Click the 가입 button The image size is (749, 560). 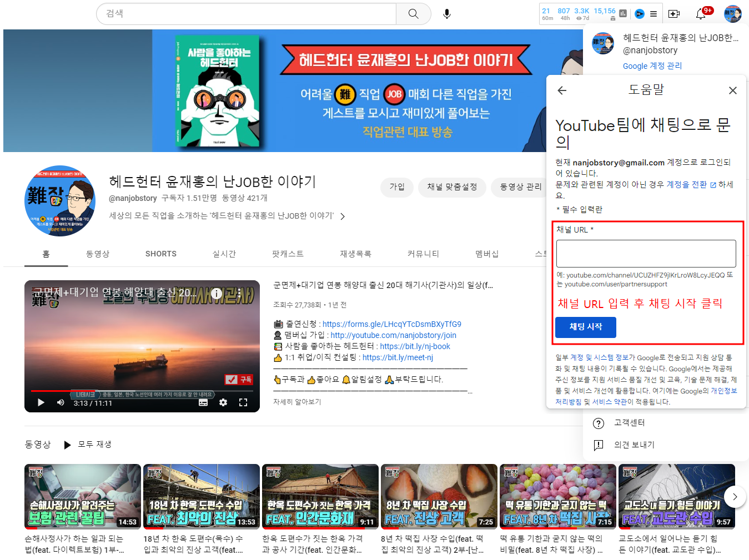pos(397,187)
